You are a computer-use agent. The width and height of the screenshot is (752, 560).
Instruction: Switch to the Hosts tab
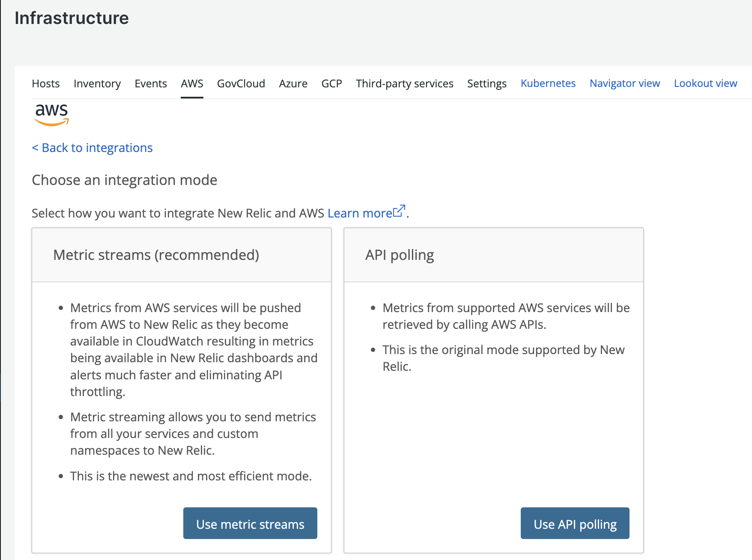point(45,83)
